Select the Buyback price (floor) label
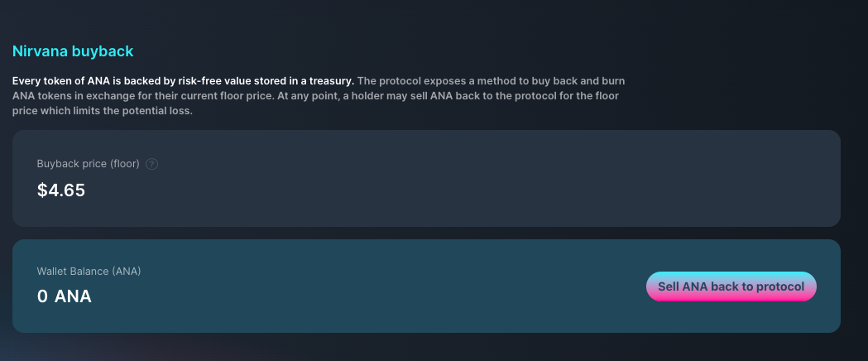The width and height of the screenshot is (868, 361). click(x=88, y=164)
